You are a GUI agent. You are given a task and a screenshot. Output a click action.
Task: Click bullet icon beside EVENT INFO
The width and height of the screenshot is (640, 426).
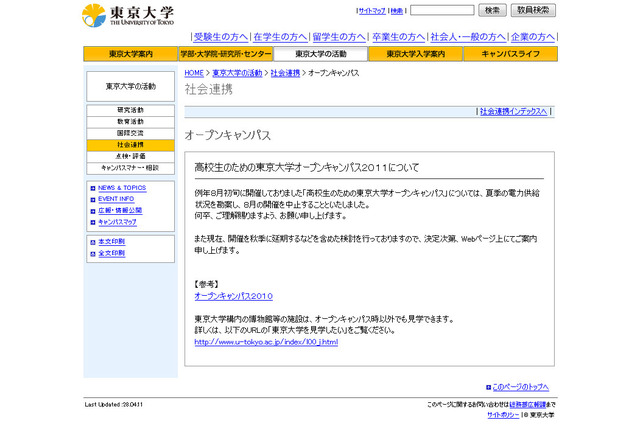pyautogui.click(x=93, y=200)
